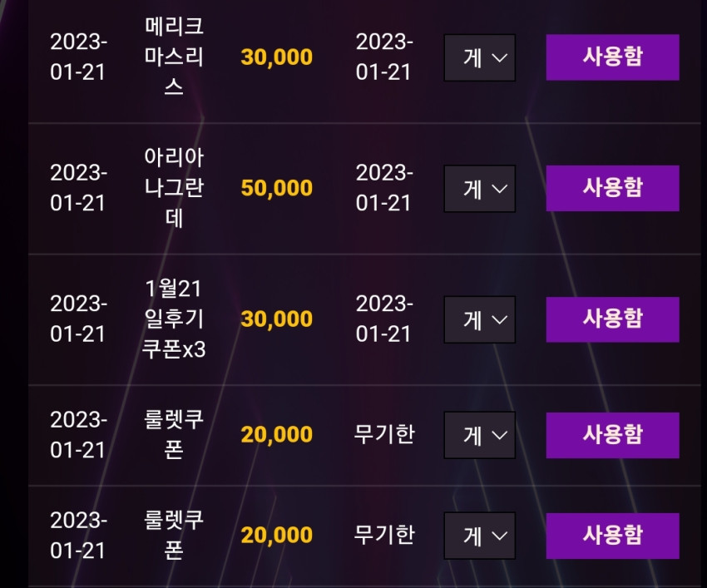
Task: Click the last 룰렛쿠폰 20,000 amount
Action: pos(276,536)
